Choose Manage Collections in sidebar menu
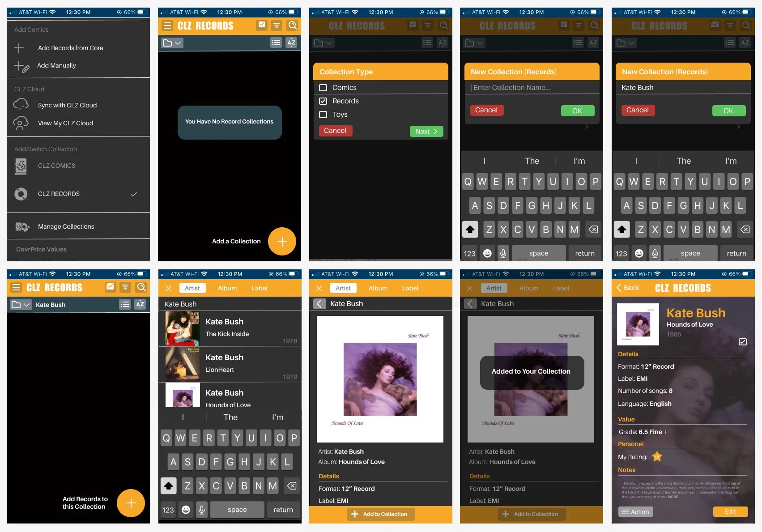Image resolution: width=762 pixels, height=532 pixels. [x=66, y=226]
